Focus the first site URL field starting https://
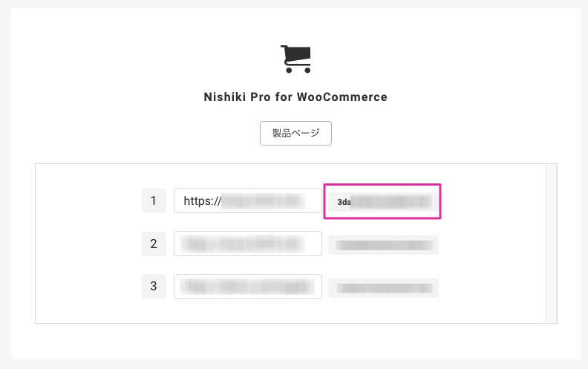 pyautogui.click(x=248, y=200)
